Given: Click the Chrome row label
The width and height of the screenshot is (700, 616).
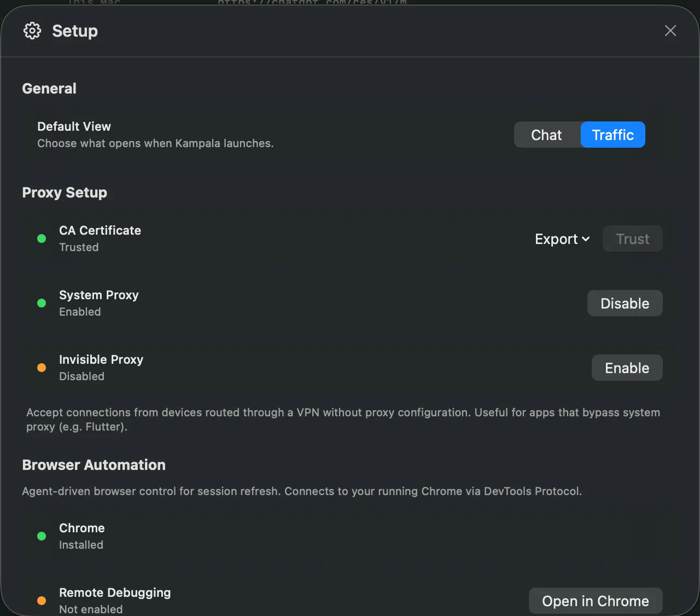Looking at the screenshot, I should tap(82, 528).
